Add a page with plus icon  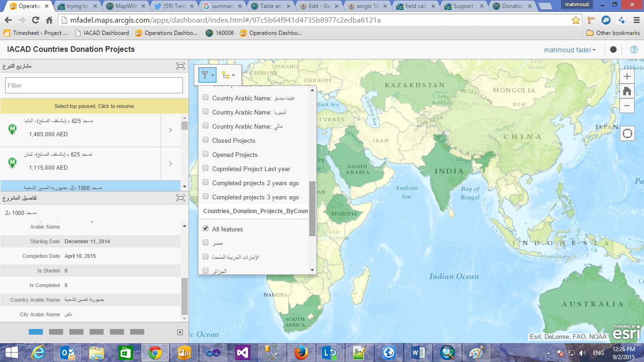(180, 332)
